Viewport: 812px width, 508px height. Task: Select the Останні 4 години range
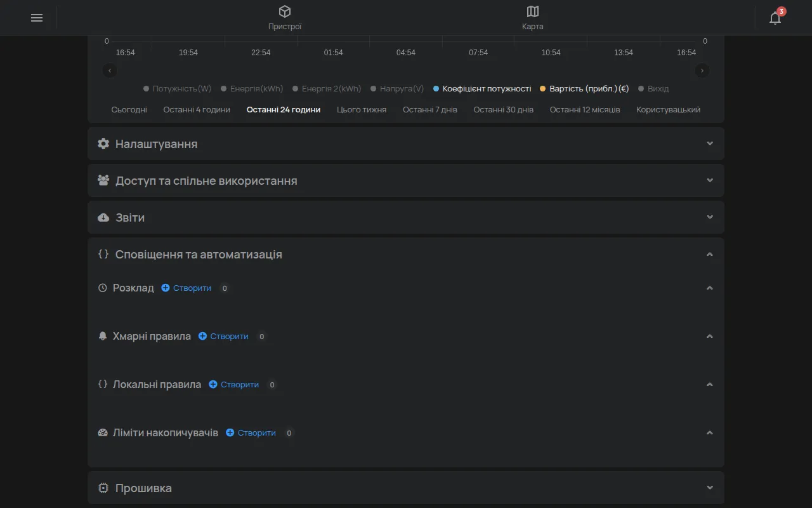[x=197, y=110]
